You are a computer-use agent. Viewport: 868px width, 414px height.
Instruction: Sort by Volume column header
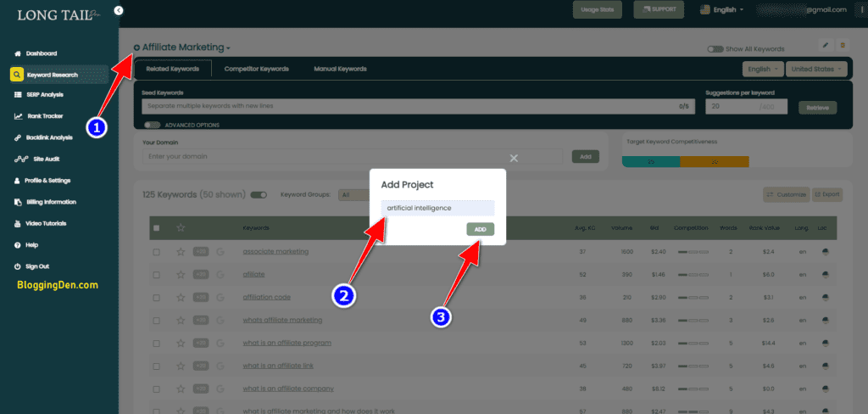pos(622,227)
